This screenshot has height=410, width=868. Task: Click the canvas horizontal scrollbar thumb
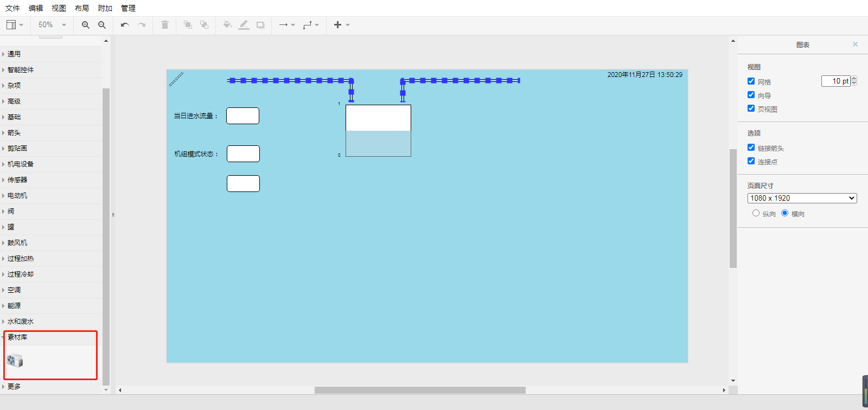point(420,390)
